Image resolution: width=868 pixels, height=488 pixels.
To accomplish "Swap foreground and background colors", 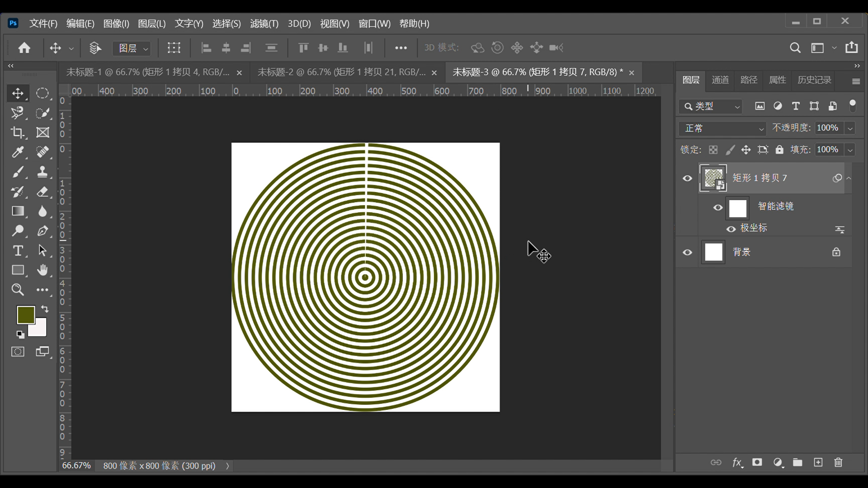I will click(x=45, y=309).
